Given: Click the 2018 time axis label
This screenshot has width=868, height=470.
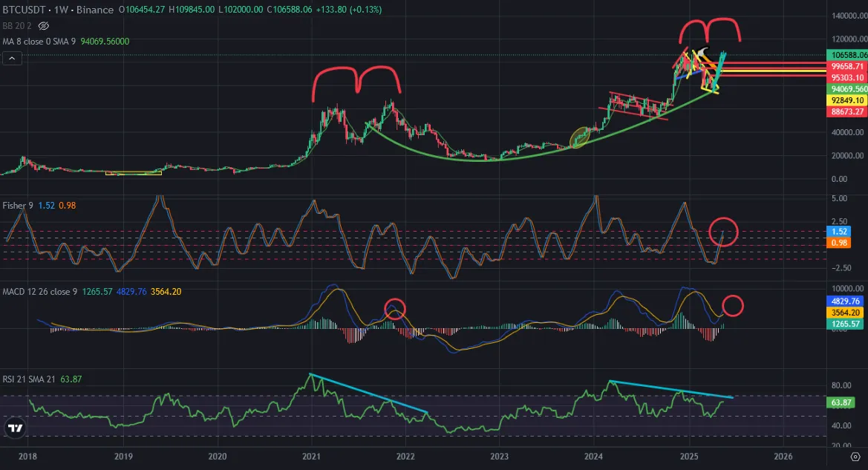Looking at the screenshot, I should pyautogui.click(x=27, y=456).
